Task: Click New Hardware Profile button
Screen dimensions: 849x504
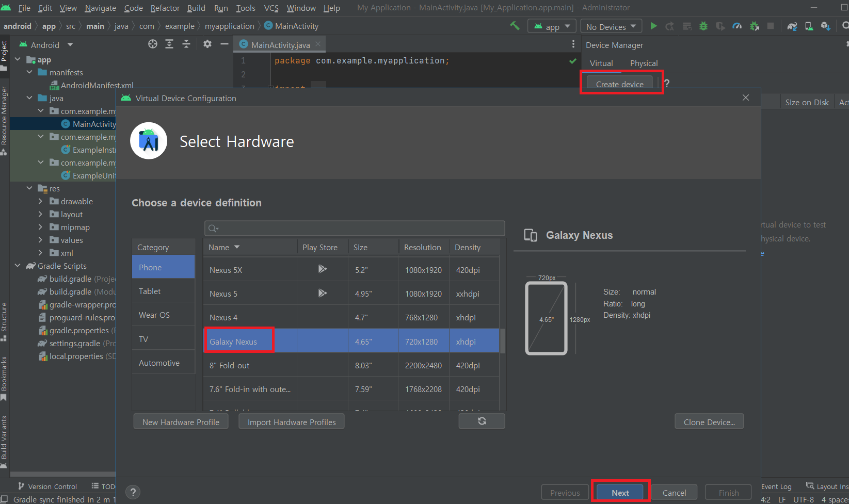Action: point(181,422)
